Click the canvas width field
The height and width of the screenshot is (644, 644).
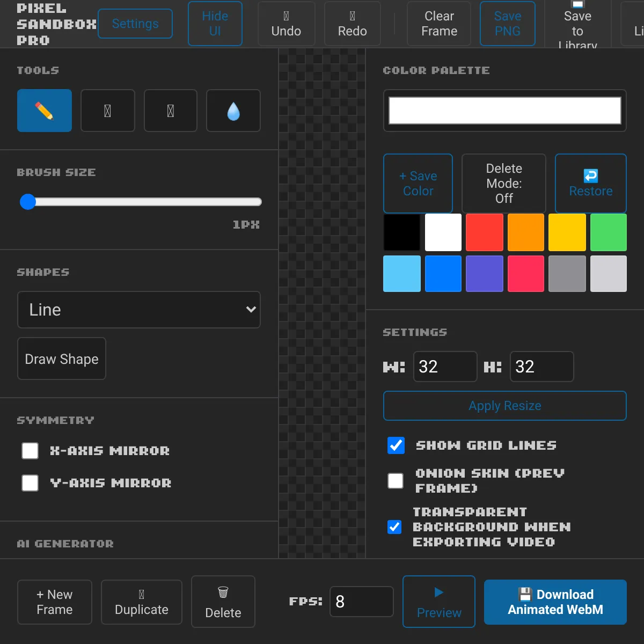click(445, 367)
